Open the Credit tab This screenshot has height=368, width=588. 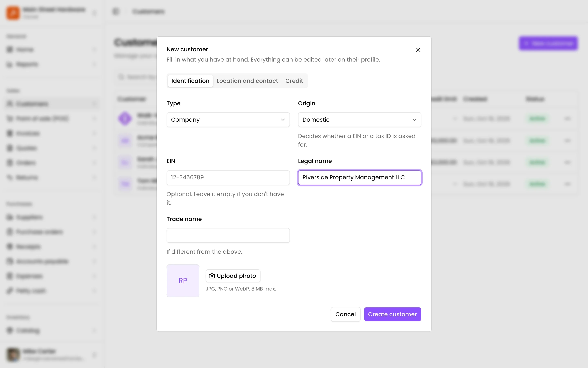tap(294, 81)
